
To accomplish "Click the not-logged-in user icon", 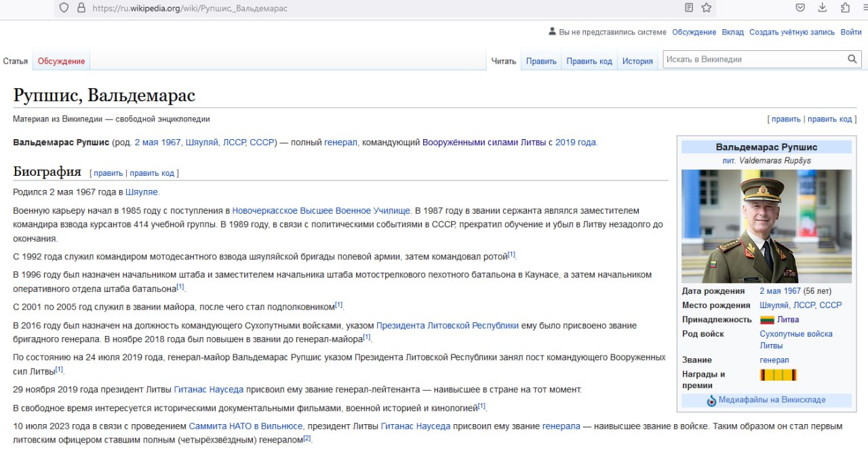I will [552, 32].
